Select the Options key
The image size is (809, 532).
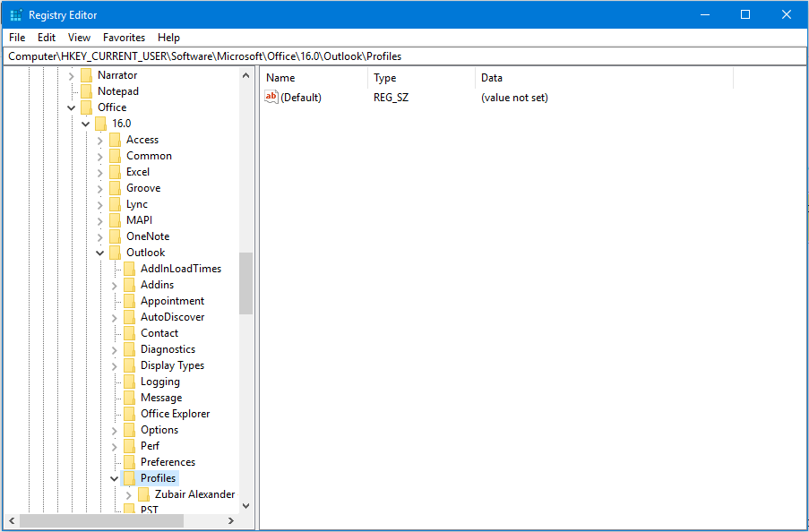point(159,430)
